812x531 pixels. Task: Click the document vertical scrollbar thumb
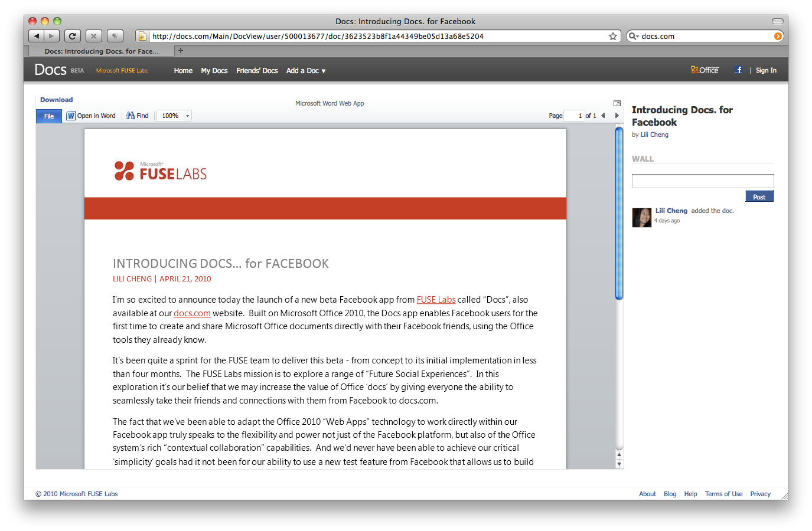coord(619,214)
